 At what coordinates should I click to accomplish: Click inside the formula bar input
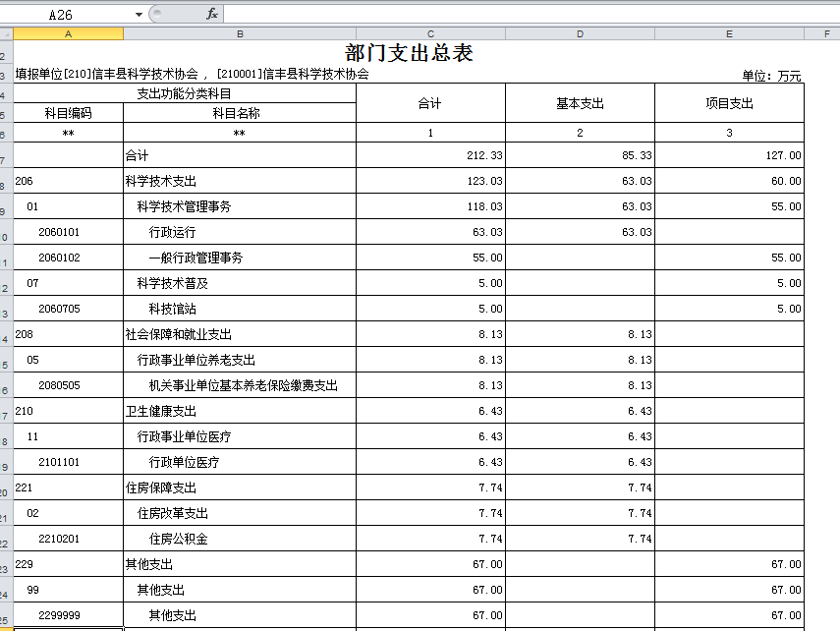531,14
